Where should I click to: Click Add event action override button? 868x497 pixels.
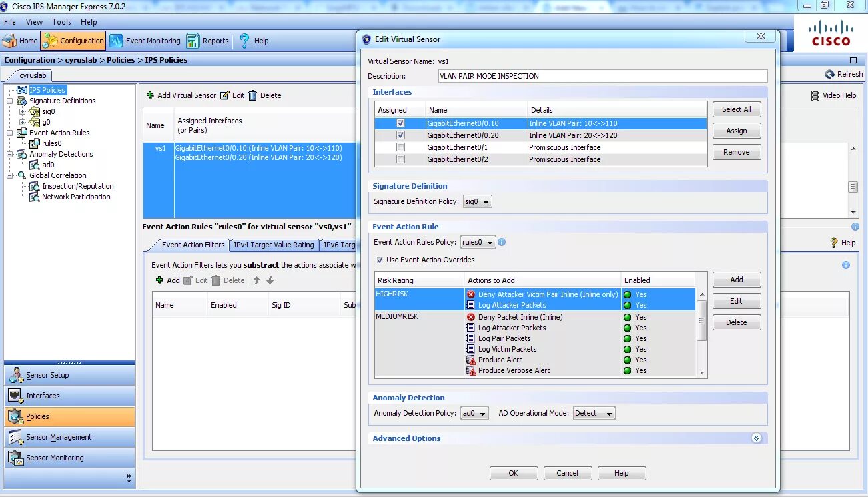coord(737,280)
